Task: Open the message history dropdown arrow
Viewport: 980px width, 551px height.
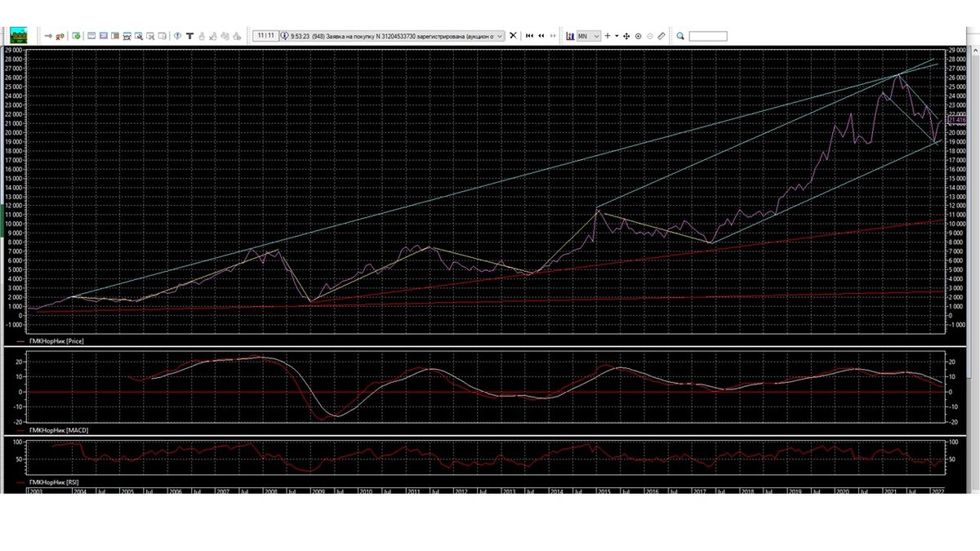Action: pyautogui.click(x=500, y=36)
